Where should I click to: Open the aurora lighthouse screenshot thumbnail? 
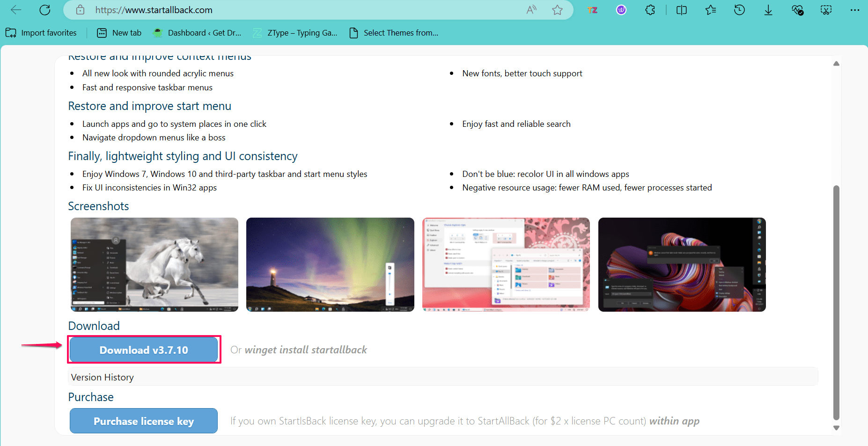[x=330, y=264]
